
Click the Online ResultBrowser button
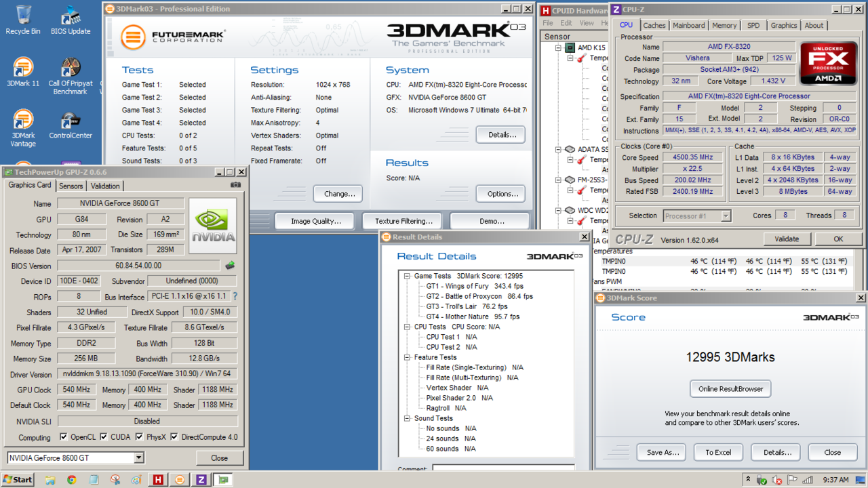click(730, 389)
